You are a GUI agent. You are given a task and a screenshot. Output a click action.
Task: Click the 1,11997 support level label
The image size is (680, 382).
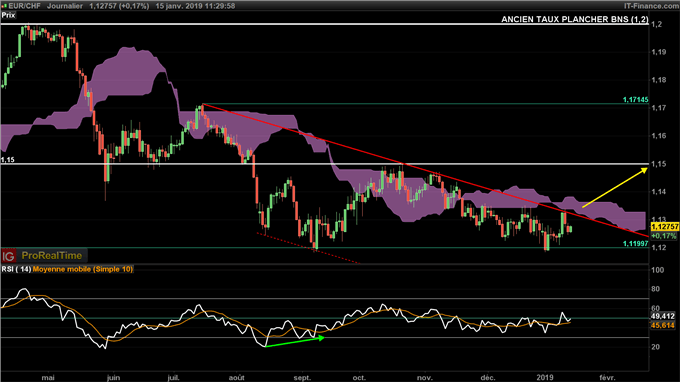(x=635, y=244)
